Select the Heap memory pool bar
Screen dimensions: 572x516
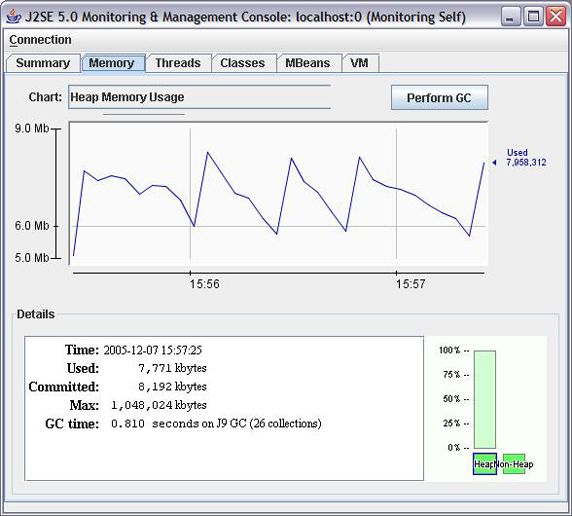pos(484,464)
